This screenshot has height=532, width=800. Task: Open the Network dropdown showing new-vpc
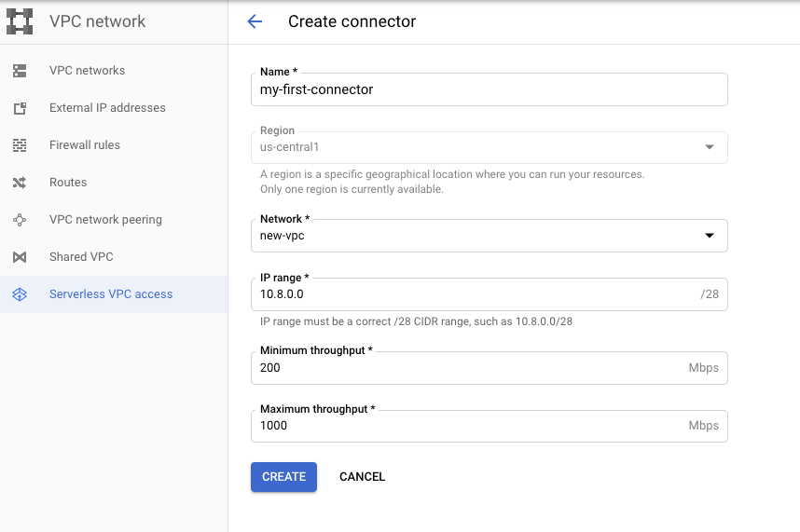tap(490, 236)
